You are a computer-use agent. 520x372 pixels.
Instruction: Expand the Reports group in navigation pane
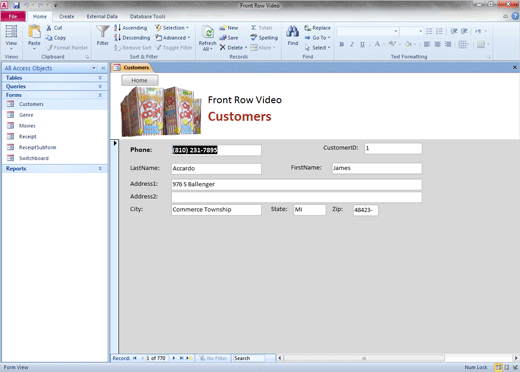pos(100,169)
